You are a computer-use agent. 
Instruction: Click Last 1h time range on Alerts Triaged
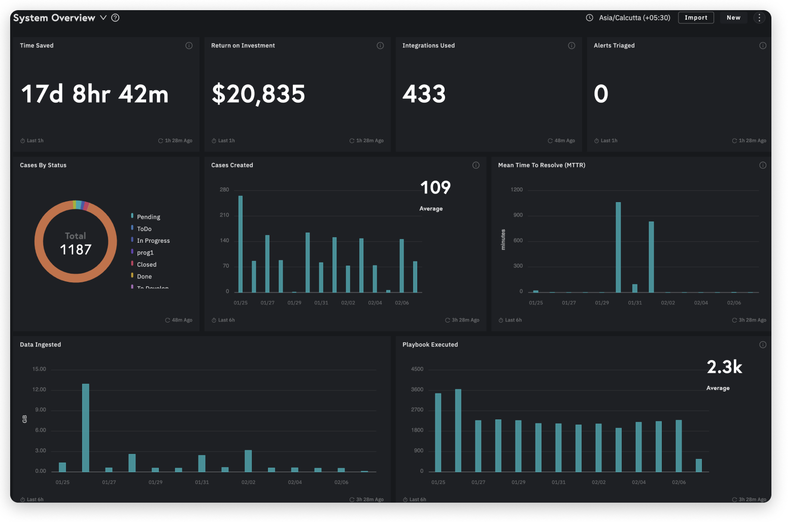606,141
